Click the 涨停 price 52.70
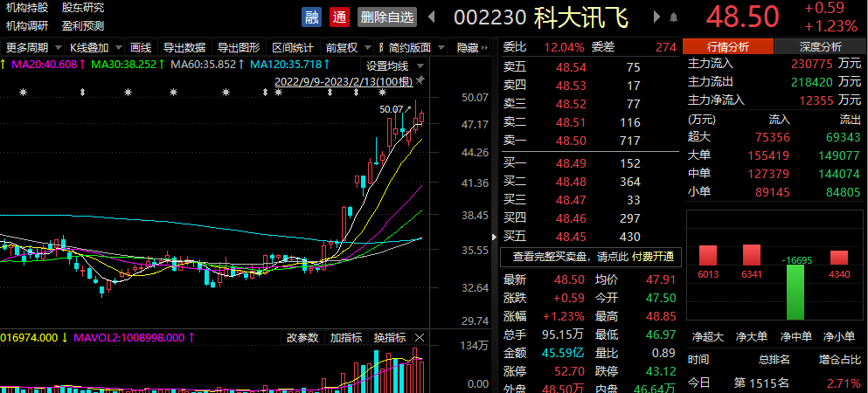This screenshot has width=868, height=393. [x=570, y=371]
